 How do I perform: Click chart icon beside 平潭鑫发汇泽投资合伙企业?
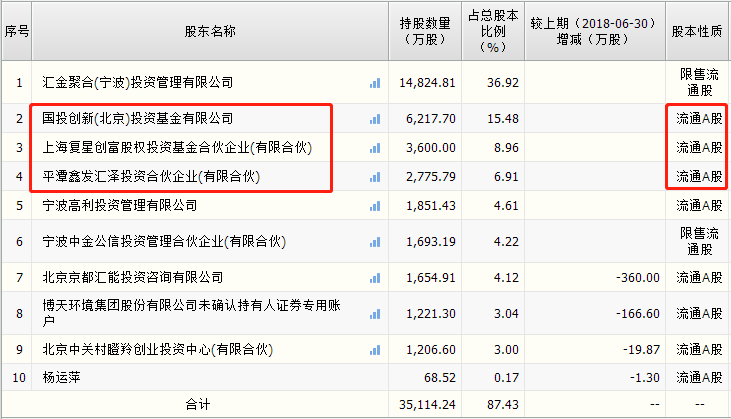pos(375,177)
